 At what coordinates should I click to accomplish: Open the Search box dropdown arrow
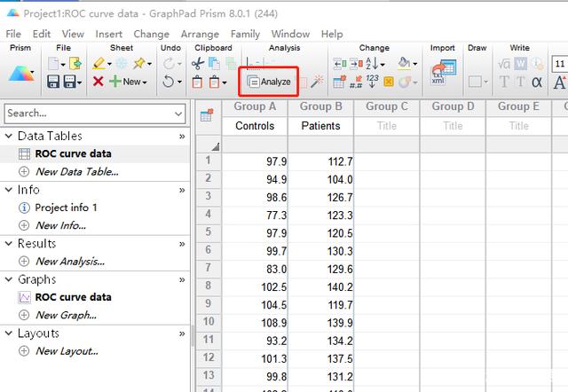point(178,114)
